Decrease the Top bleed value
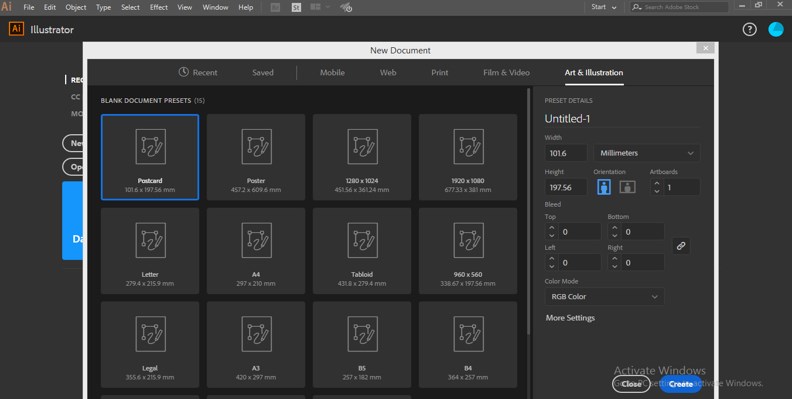The width and height of the screenshot is (792, 399). (552, 236)
